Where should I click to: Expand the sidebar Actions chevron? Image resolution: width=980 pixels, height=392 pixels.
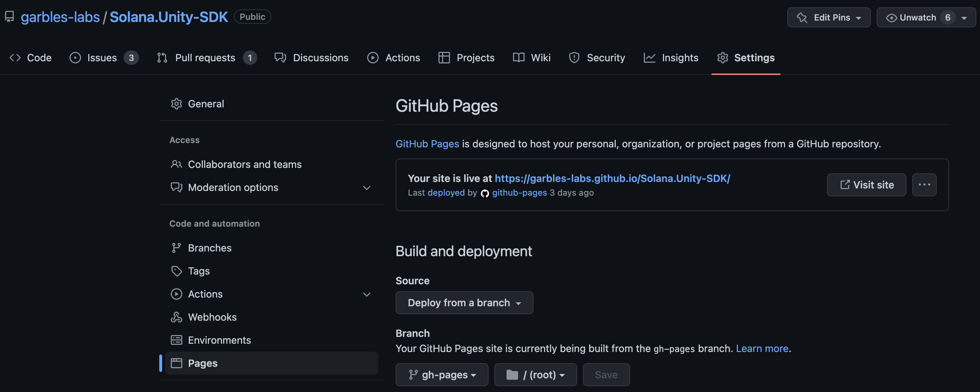tap(366, 294)
